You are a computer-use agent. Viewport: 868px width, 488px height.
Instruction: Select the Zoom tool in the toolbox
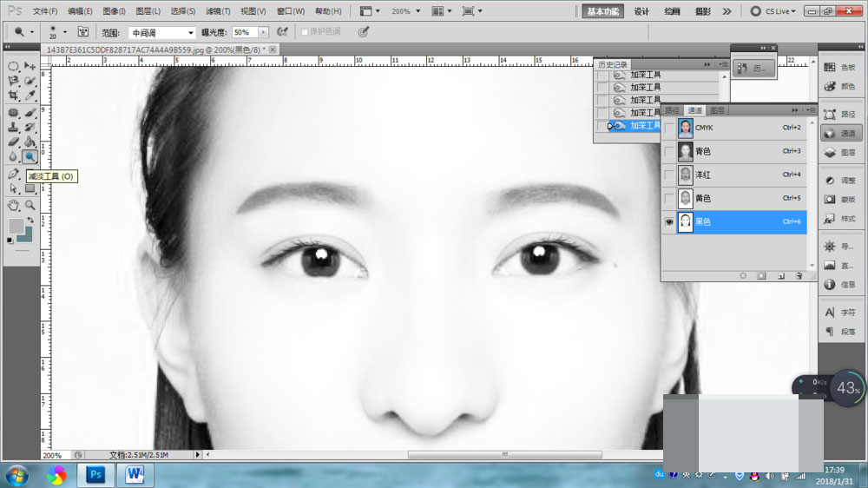point(30,205)
